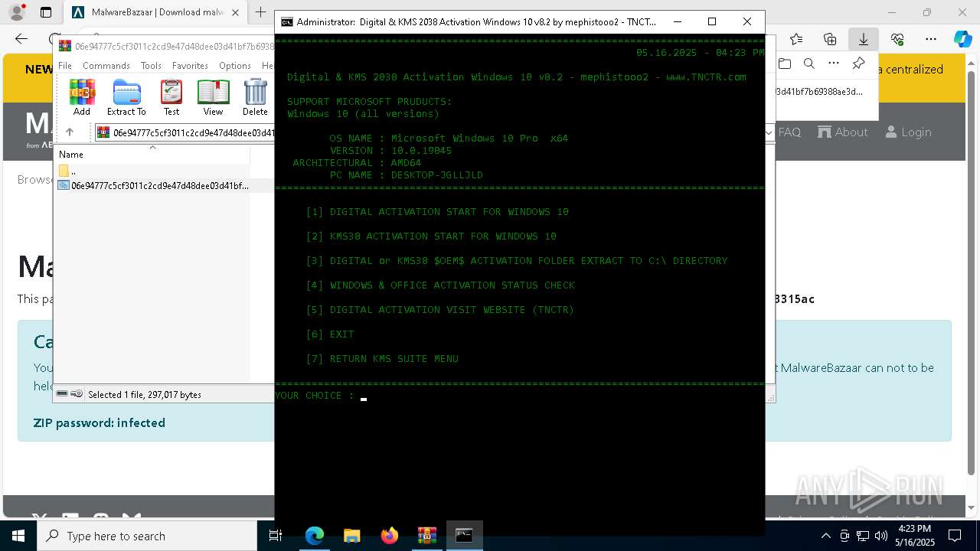This screenshot has height=551, width=980.
Task: Run the WinRAR Test archive tool
Action: (x=171, y=97)
